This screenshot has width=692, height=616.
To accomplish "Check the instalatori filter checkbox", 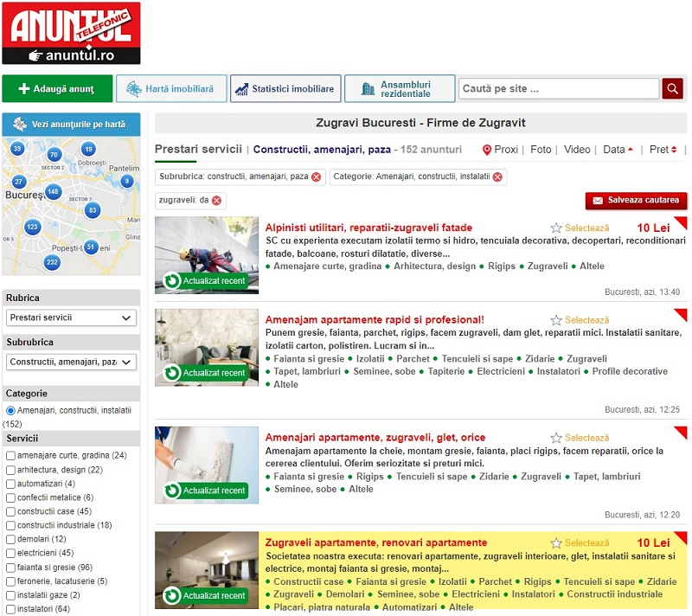I will tap(11, 609).
